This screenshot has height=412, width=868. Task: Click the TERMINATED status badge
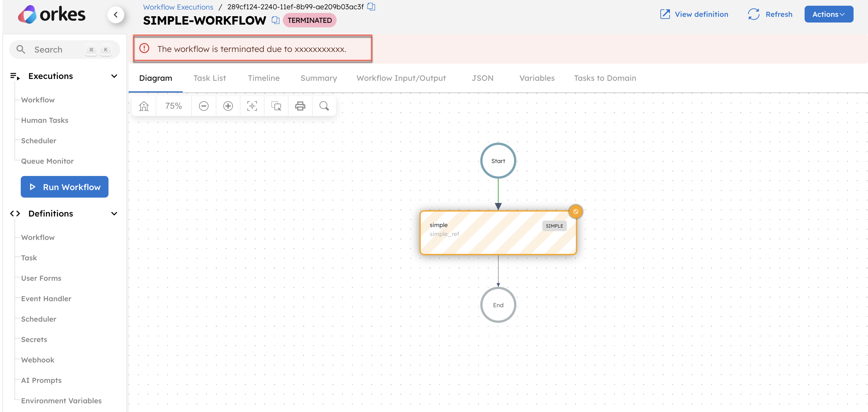coord(309,20)
